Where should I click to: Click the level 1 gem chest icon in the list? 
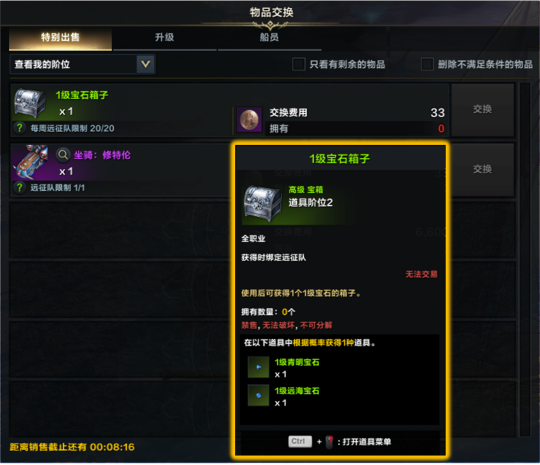tap(30, 103)
